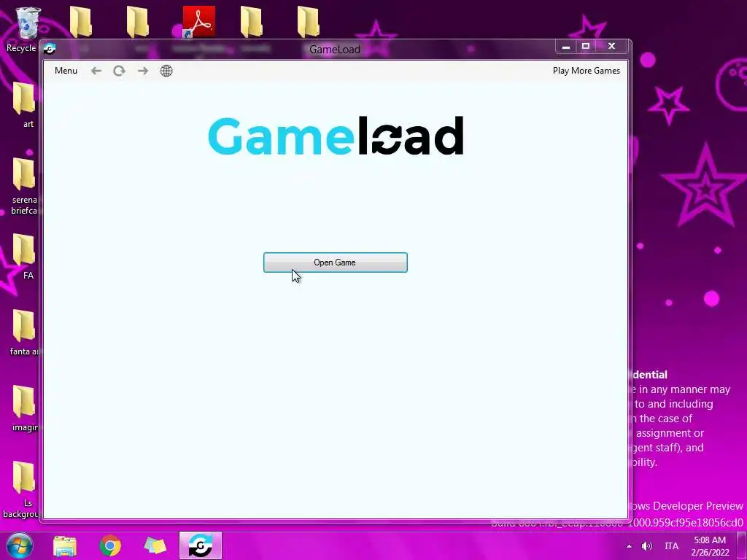
Task: Go back with the left arrow icon
Action: coord(96,71)
